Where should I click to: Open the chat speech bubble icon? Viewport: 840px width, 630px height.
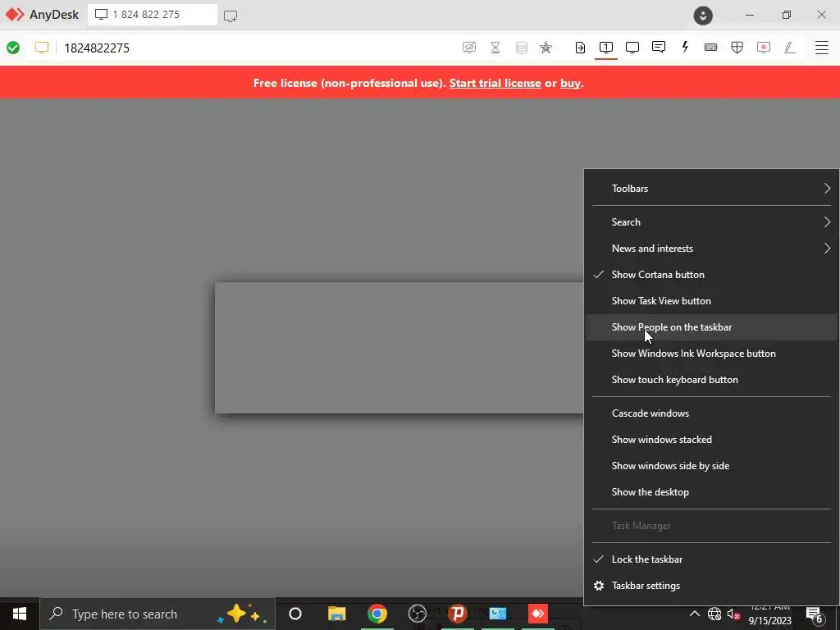659,47
